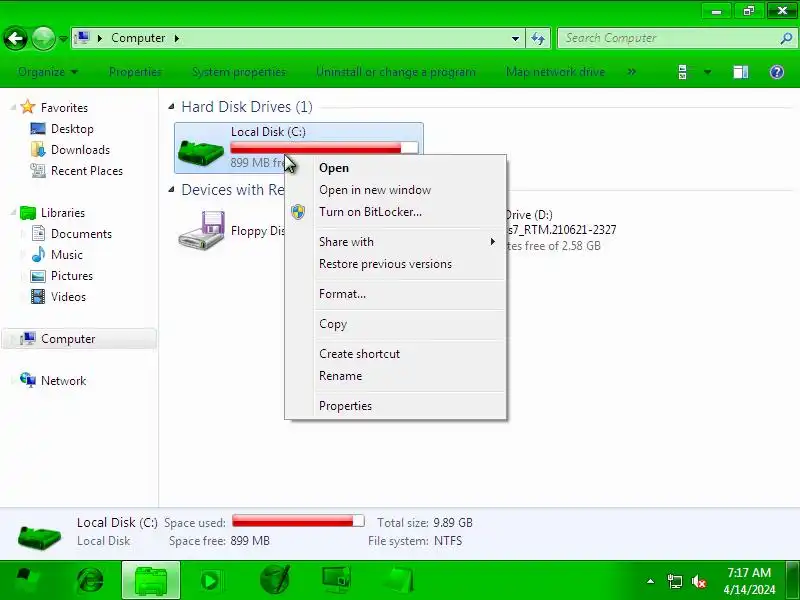Open Properties from context menu

(395, 406)
